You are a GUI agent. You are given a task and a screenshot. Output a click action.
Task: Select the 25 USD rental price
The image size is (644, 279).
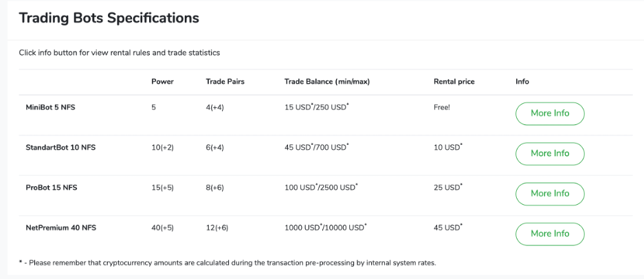(x=447, y=188)
